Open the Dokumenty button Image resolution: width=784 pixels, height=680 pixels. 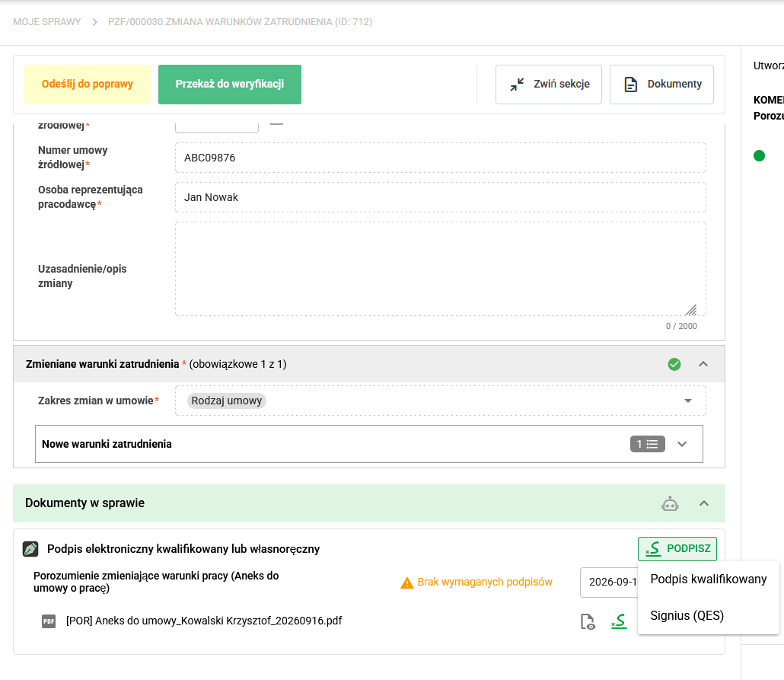coord(661,84)
